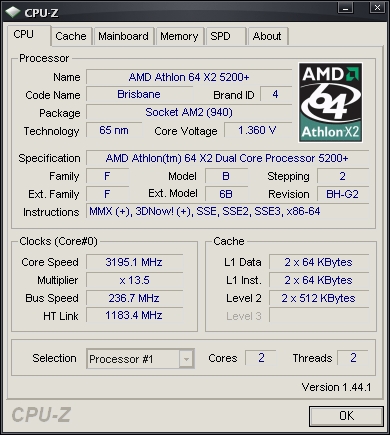Minimize the CPU-Z window

[345, 8]
